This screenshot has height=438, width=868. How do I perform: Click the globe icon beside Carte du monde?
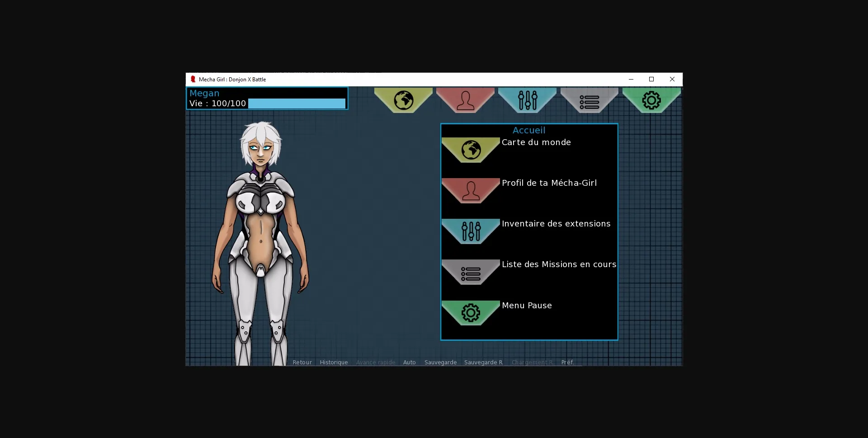(471, 150)
